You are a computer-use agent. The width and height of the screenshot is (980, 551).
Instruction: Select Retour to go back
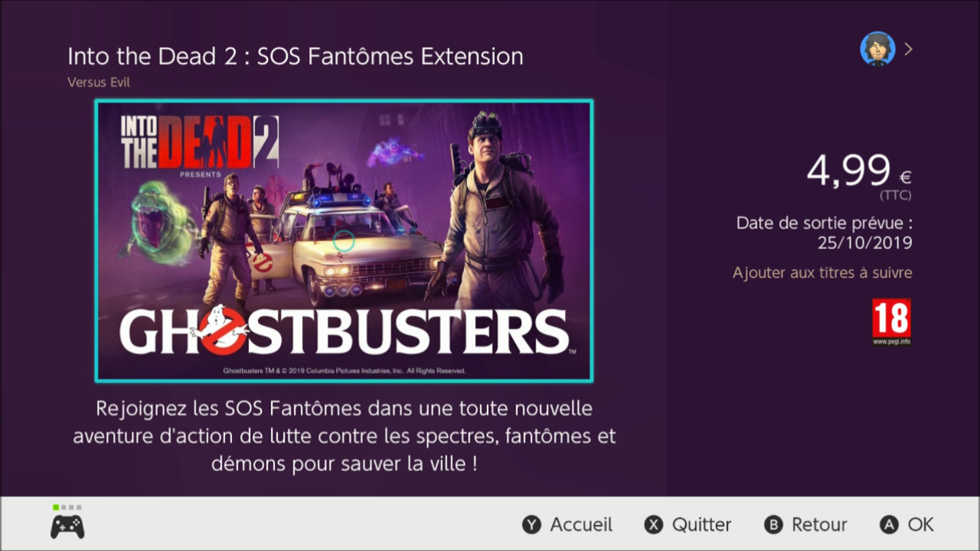coord(819,524)
